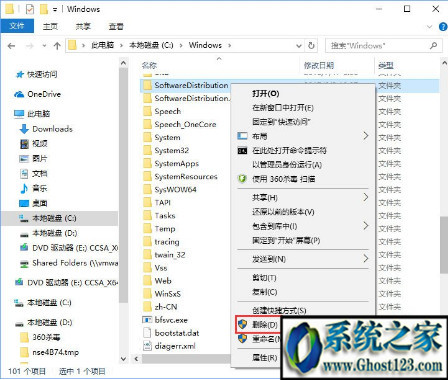Open 文档 in the navigation pane
448x380 pixels.
40,173
